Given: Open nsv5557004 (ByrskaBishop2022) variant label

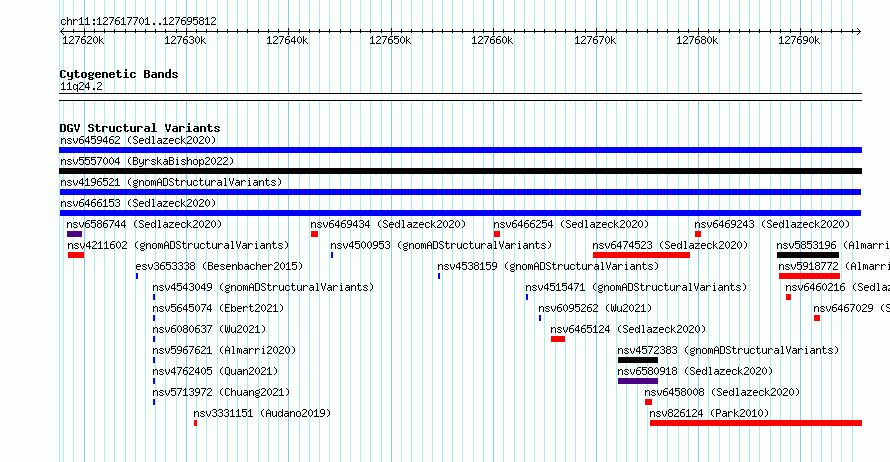Looking at the screenshot, I should (147, 161).
